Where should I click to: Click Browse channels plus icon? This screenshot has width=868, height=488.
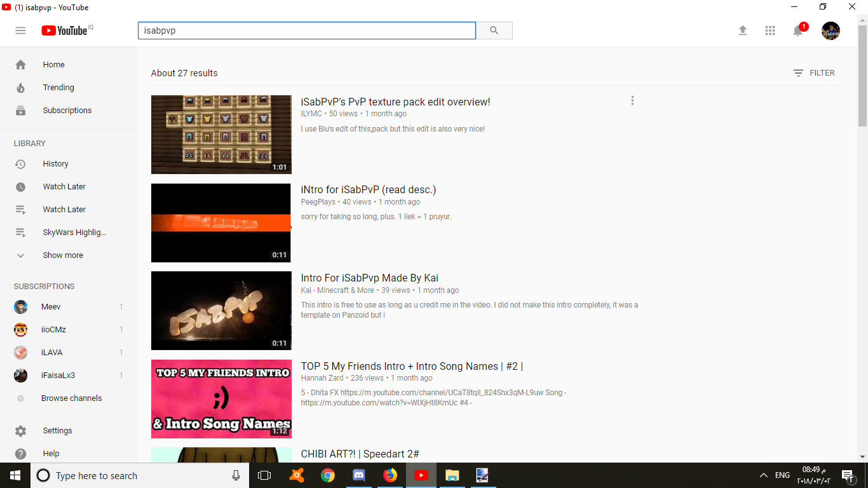coord(20,398)
